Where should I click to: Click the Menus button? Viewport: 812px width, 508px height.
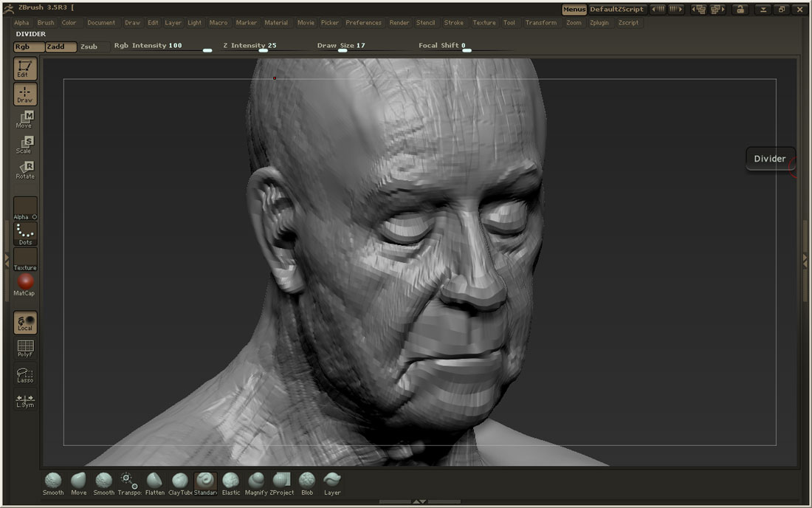574,10
